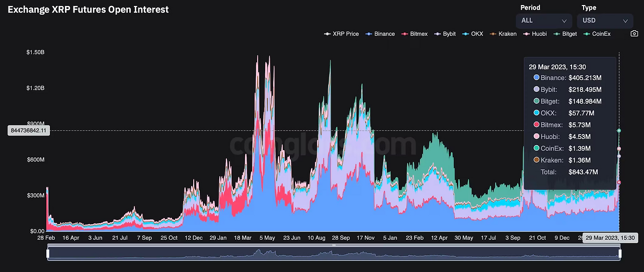The image size is (644, 272).
Task: Click the Huobi $4.53M tooltip value
Action: tap(580, 137)
